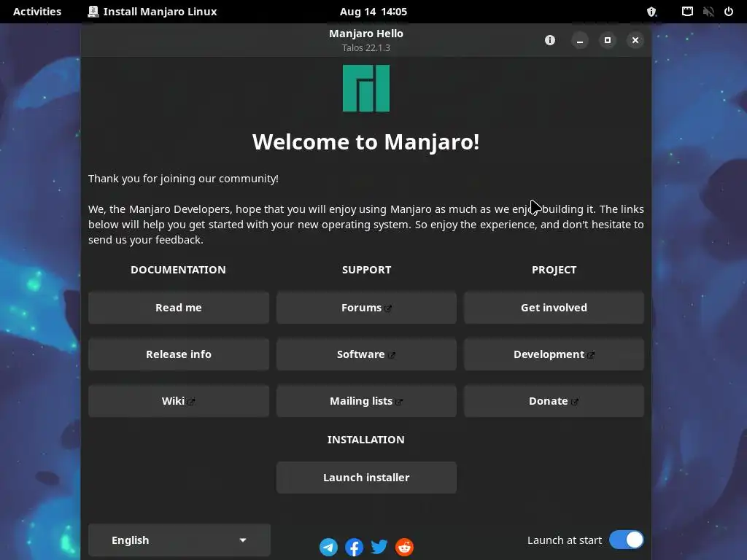Open the Reddit social link icon

(404, 547)
